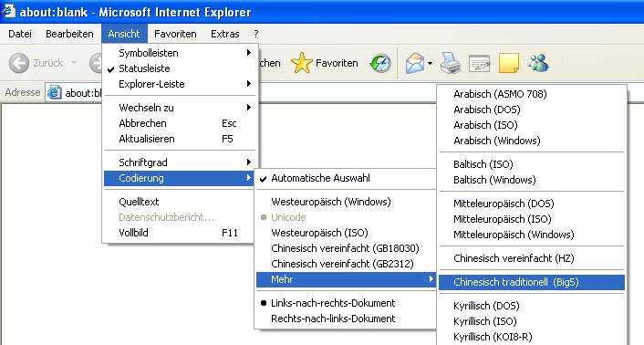Open the Favoriten menu in menu bar

pos(175,34)
